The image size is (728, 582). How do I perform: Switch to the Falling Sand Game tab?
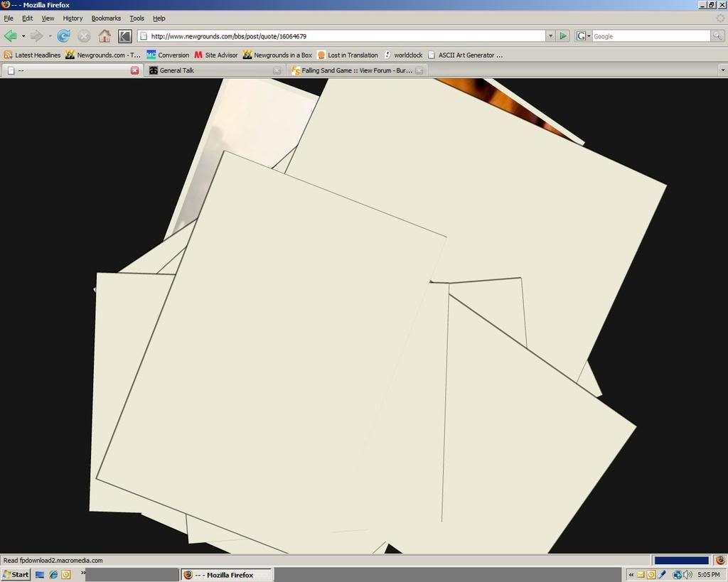tap(352, 70)
